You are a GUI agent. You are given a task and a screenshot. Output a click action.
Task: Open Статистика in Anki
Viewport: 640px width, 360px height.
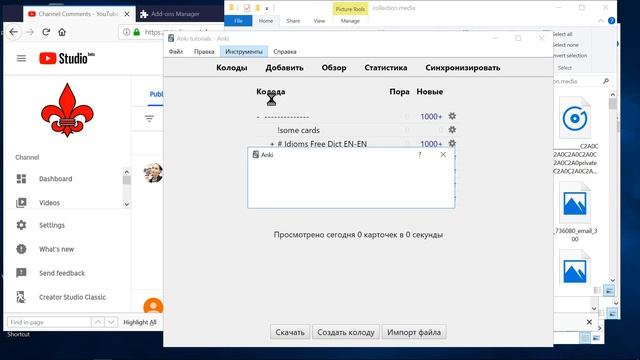point(386,68)
